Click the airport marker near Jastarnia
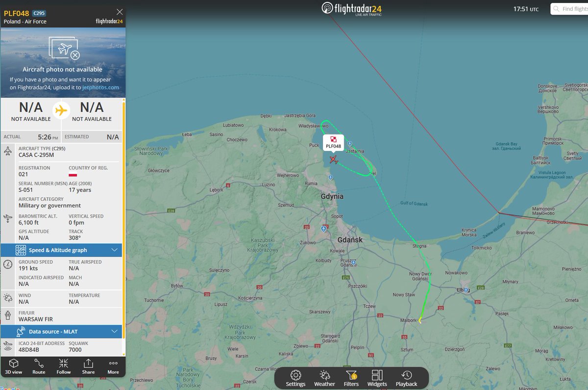 tap(349, 144)
